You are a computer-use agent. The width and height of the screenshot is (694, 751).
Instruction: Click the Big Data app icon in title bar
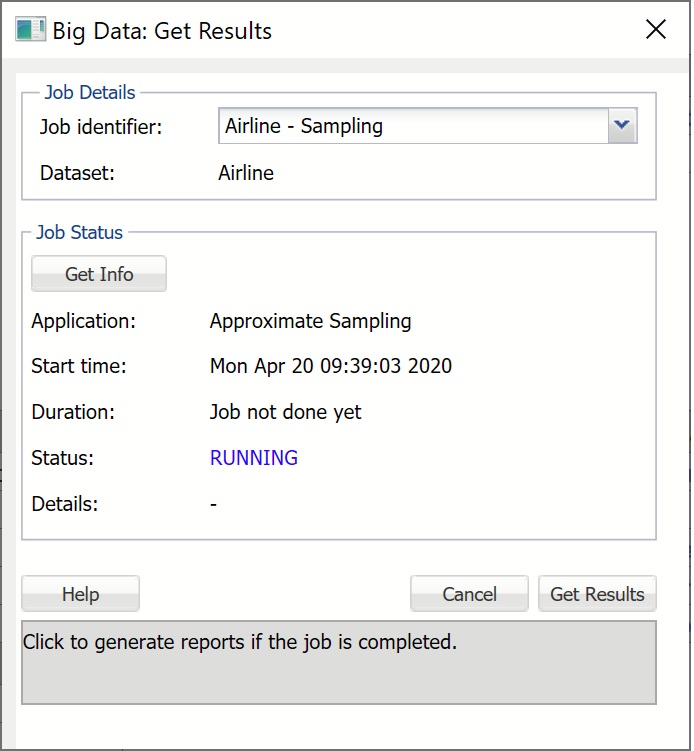[30, 30]
